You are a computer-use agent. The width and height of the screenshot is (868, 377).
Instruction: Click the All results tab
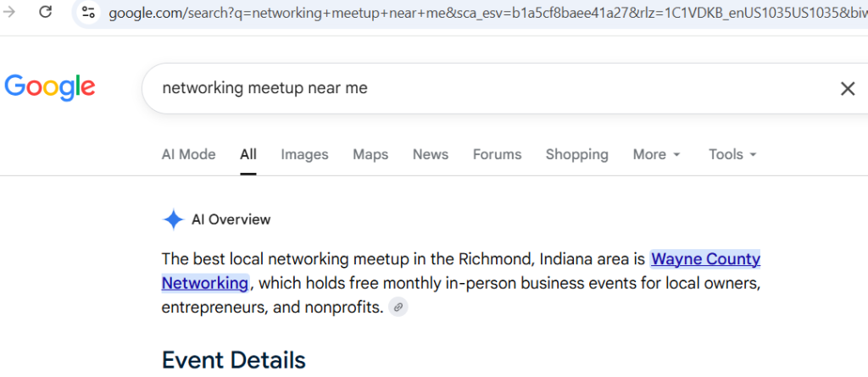click(x=248, y=154)
